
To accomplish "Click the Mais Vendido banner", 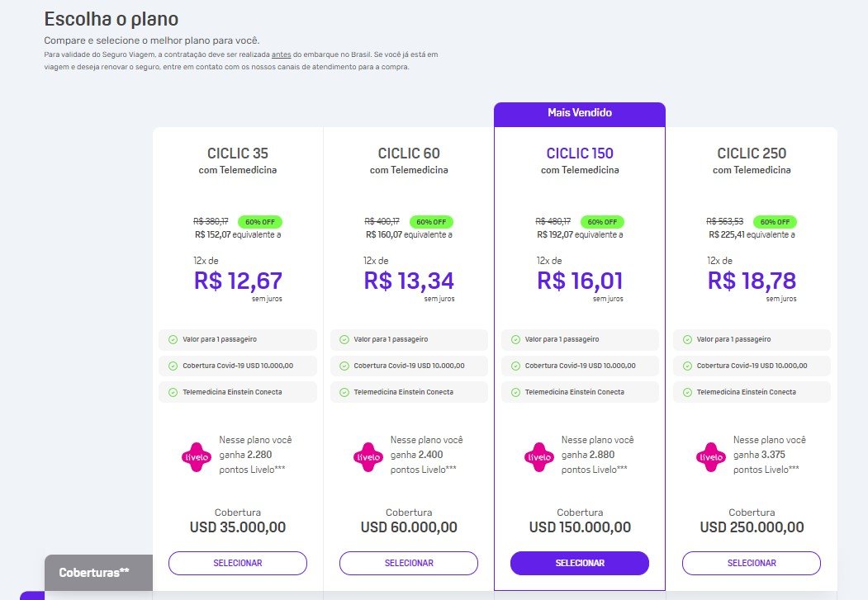I will [580, 114].
